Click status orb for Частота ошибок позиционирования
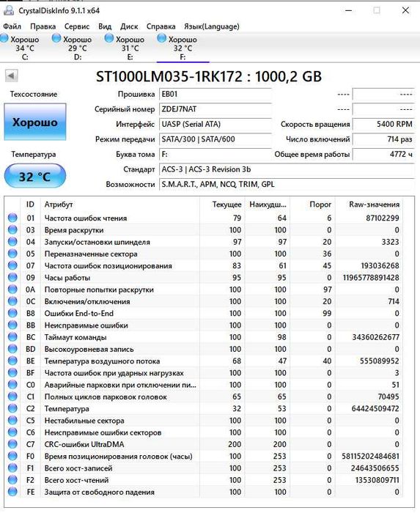The width and height of the screenshot is (420, 513). [x=12, y=265]
